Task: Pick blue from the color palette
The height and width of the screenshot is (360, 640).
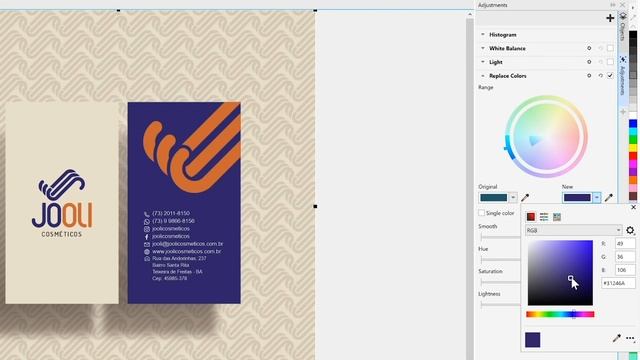Action: point(633,123)
